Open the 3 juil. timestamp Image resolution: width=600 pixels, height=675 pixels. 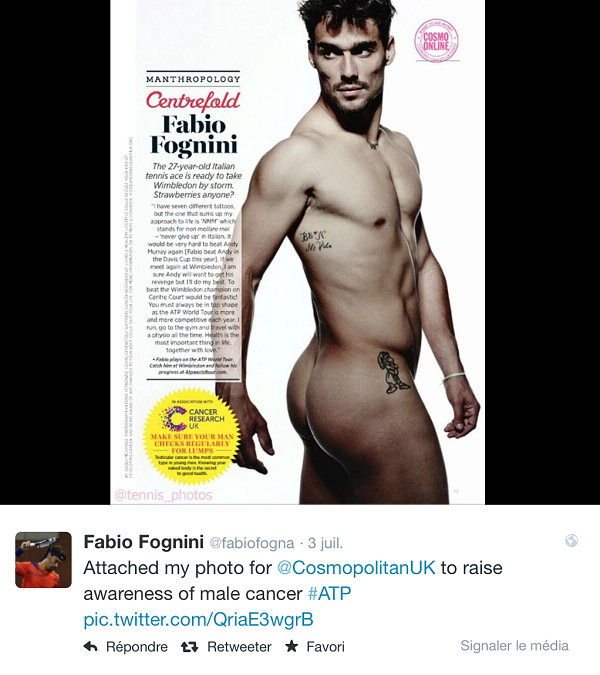click(325, 543)
